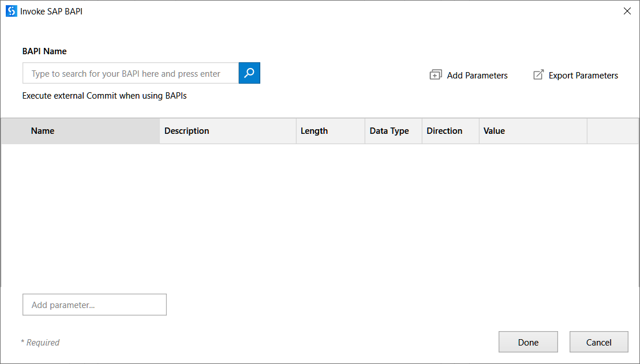This screenshot has height=364, width=640.
Task: Click the Length column header
Action: [331, 131]
